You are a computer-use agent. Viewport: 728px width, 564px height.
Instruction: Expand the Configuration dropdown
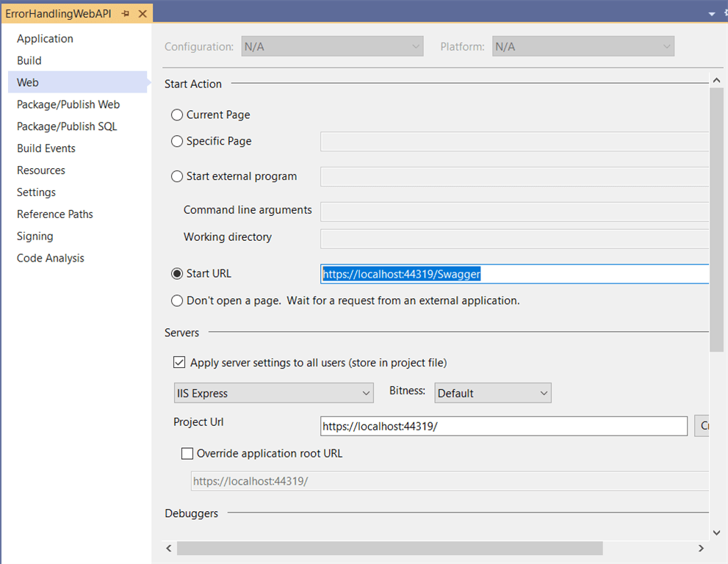tap(416, 46)
